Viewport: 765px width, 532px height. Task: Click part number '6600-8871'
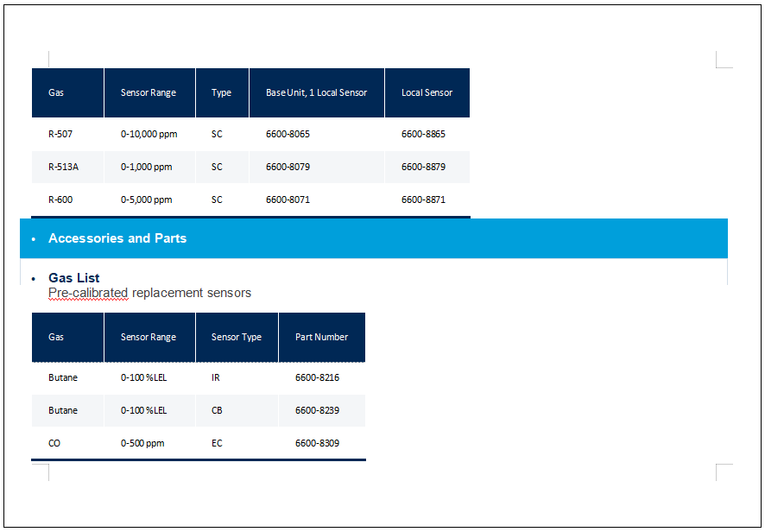pos(423,199)
